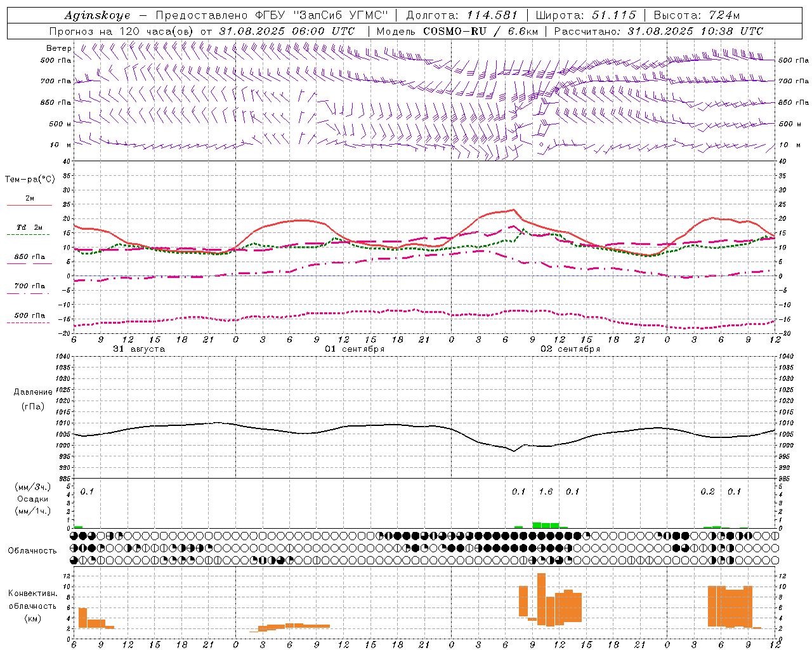Click the precipitation value "0.2"
The image size is (812, 650).
707,491
